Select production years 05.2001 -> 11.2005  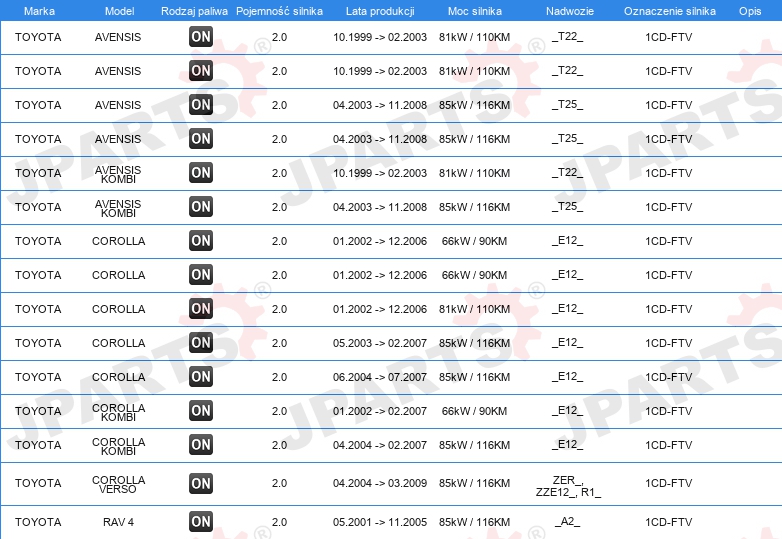380,522
